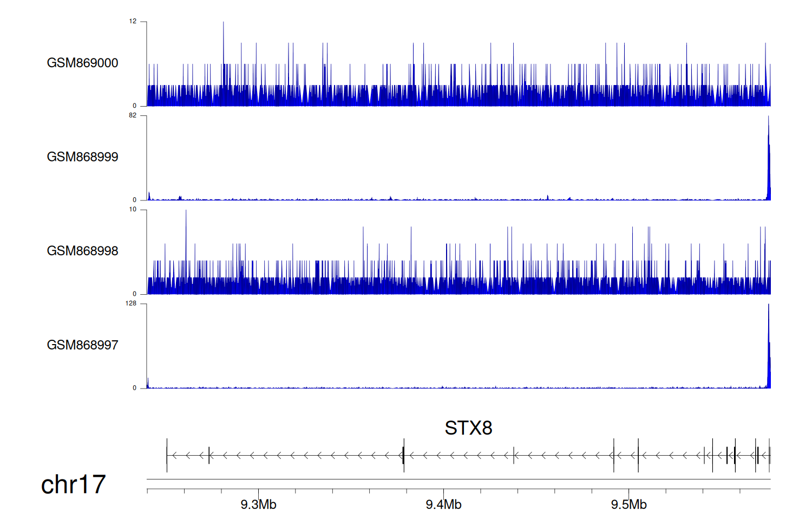Click the 9.3Mb axis position label
The height and width of the screenshot is (531, 812).
(x=258, y=505)
